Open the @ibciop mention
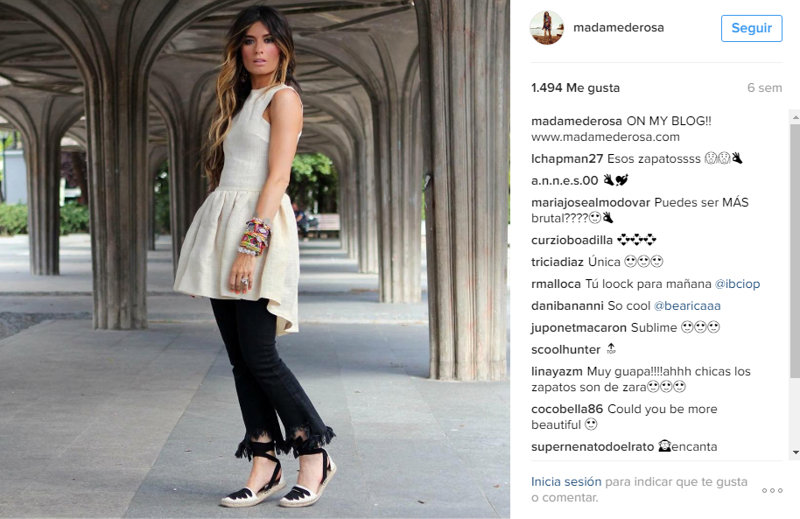This screenshot has width=800, height=519. pos(737,284)
